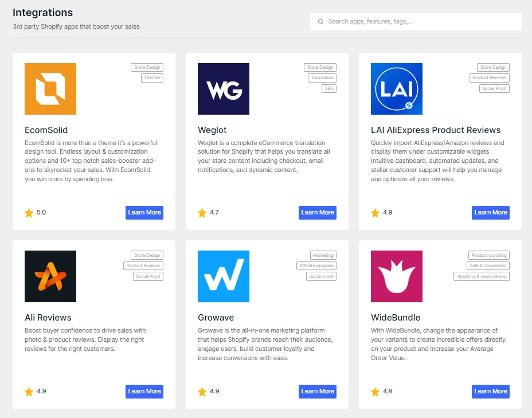Click Learn More for EcomSolid
Image resolution: width=532 pixels, height=418 pixels.
[x=144, y=213]
